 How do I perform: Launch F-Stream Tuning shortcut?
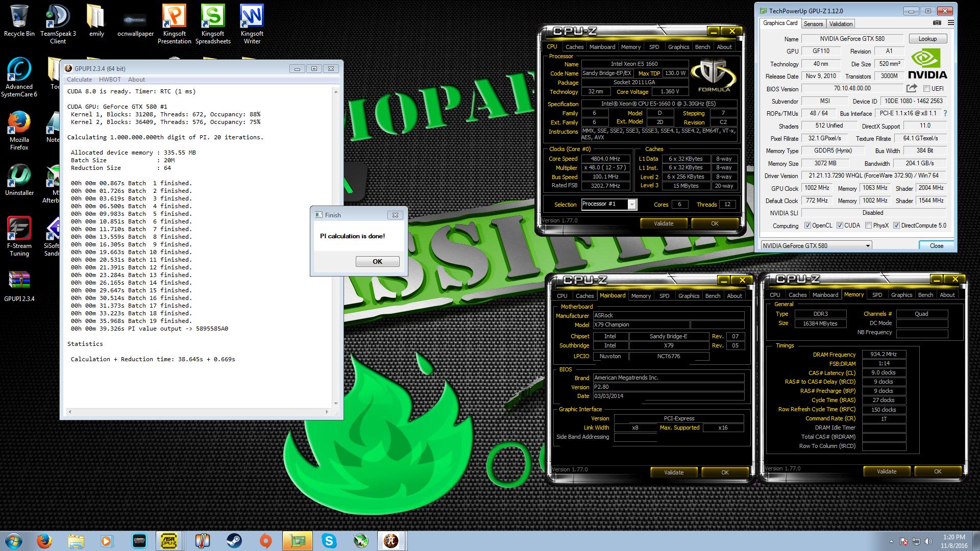pyautogui.click(x=19, y=236)
